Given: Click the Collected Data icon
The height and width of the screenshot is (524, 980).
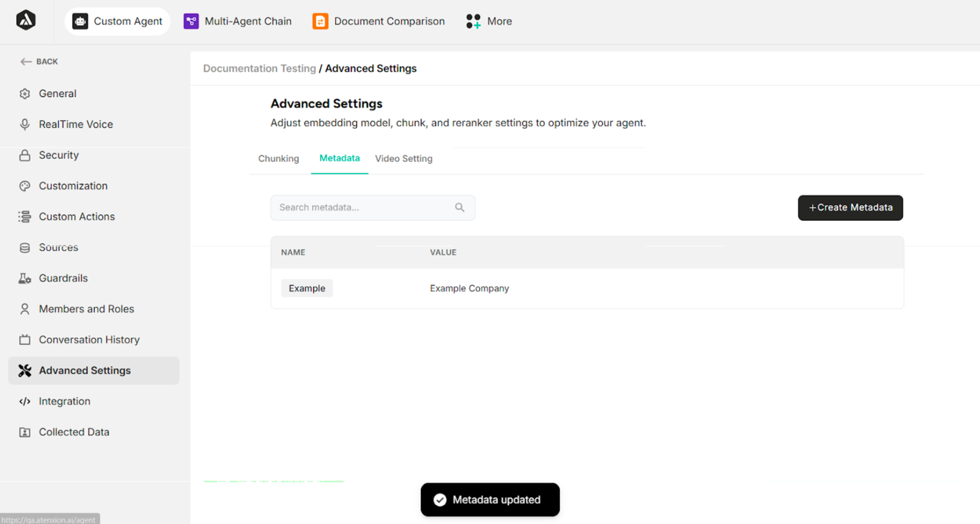Looking at the screenshot, I should tap(25, 432).
